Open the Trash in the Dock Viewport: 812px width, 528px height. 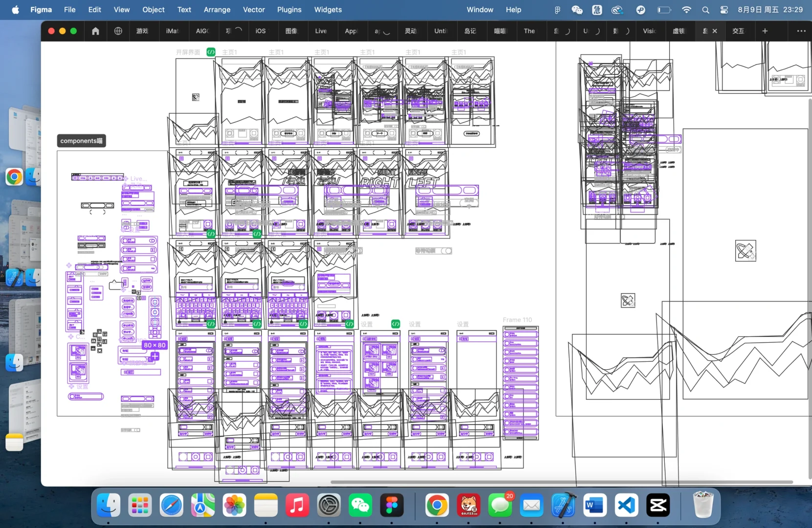click(x=703, y=506)
